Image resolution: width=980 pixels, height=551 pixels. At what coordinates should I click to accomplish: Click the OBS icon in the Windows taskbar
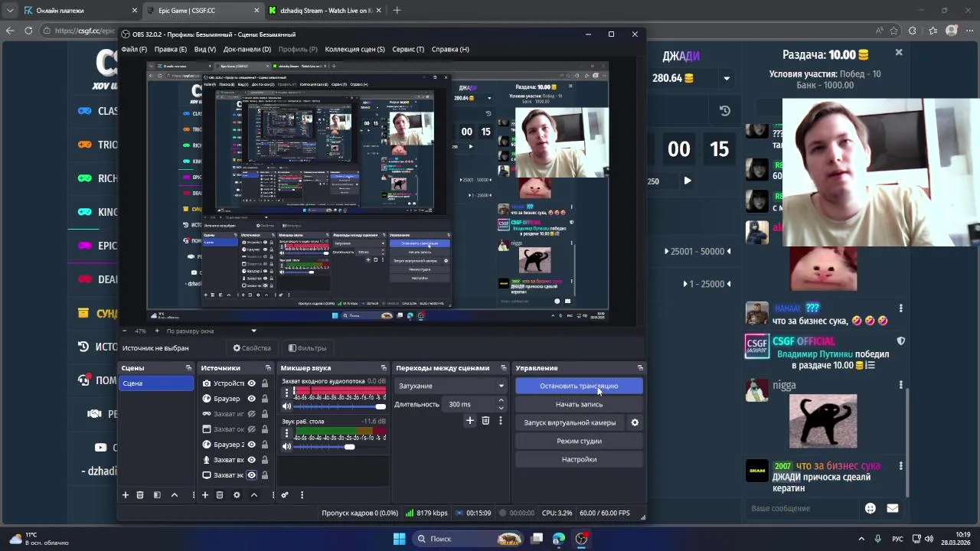point(581,539)
